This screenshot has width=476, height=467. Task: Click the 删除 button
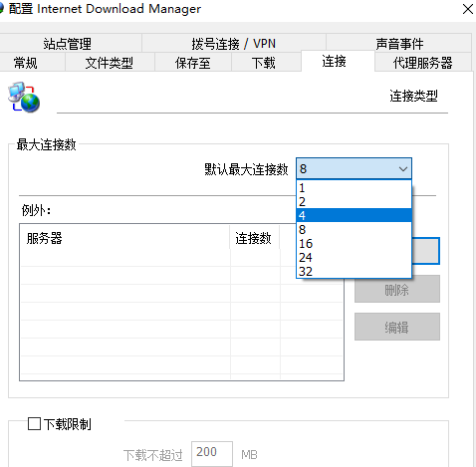click(x=397, y=289)
